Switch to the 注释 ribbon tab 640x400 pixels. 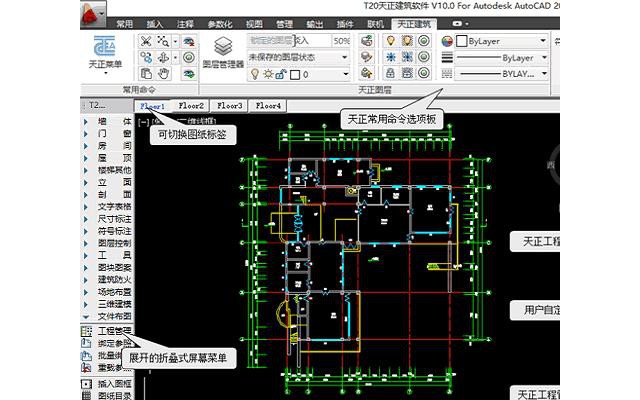(185, 24)
